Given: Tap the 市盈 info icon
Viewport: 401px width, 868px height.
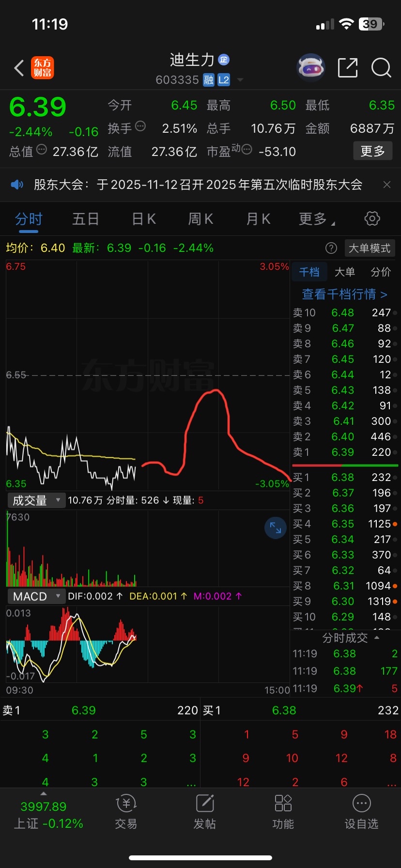Looking at the screenshot, I should pyautogui.click(x=247, y=149).
